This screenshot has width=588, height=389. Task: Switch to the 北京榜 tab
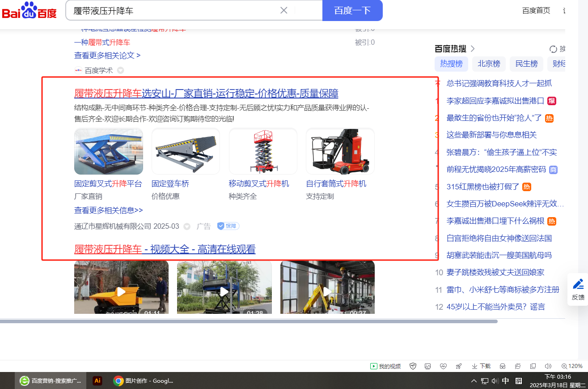pos(489,64)
